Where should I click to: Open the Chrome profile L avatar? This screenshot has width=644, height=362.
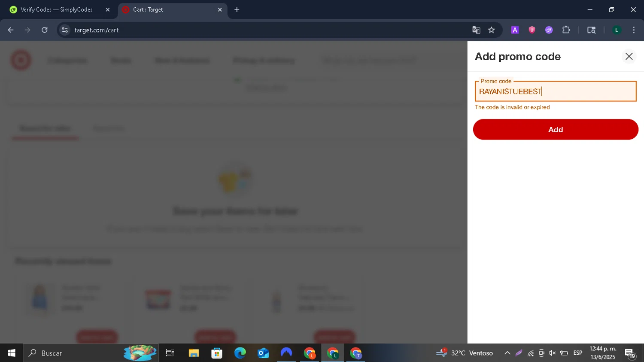click(617, 30)
